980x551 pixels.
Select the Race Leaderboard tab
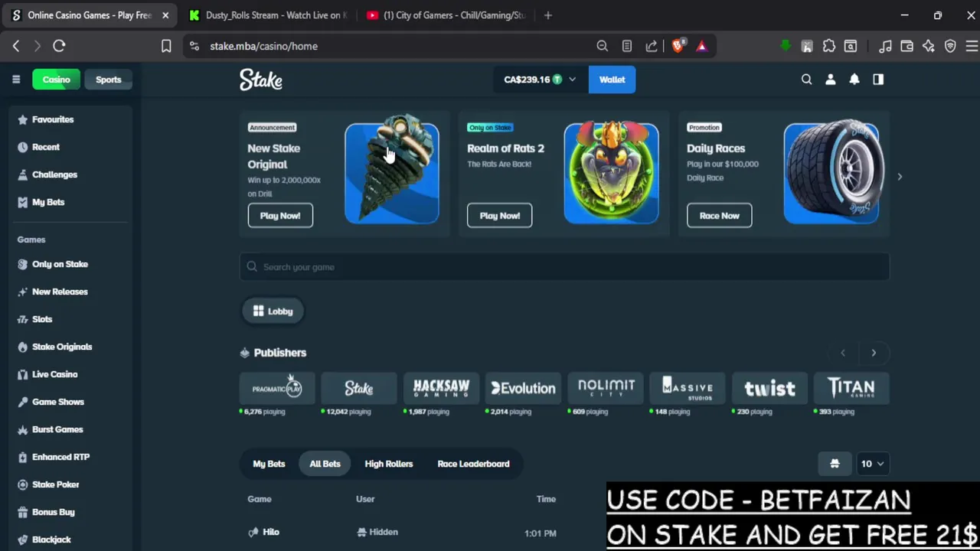pos(473,464)
